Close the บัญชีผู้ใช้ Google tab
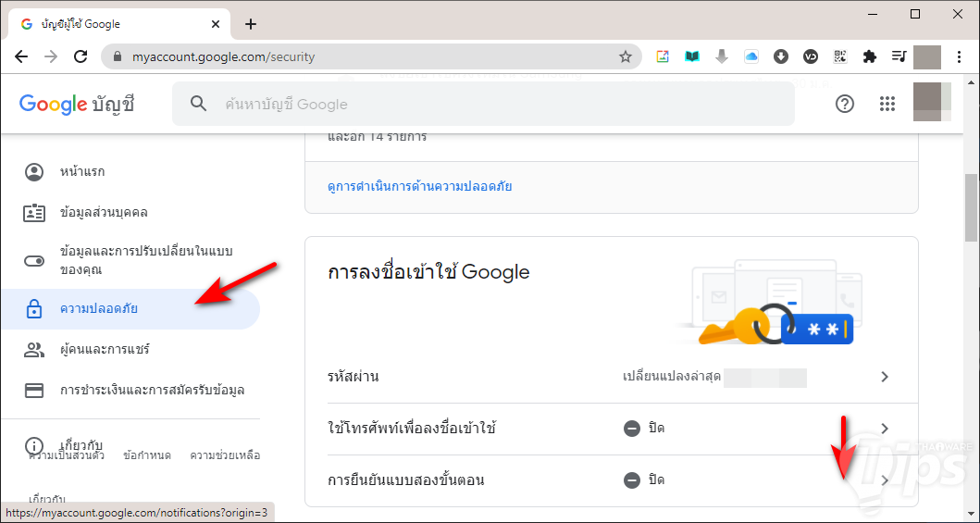This screenshot has height=523, width=980. (x=216, y=24)
